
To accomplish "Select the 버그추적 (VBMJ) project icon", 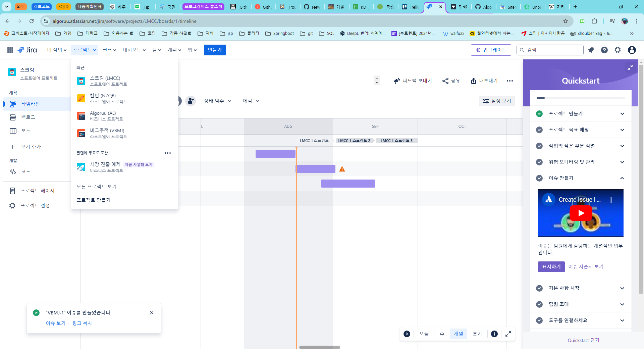I will tap(81, 133).
